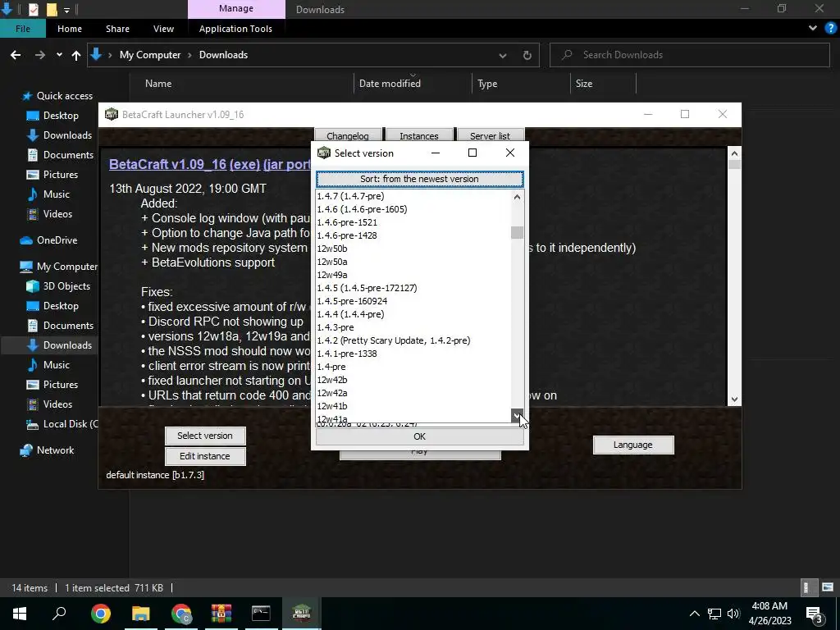Screen dimensions: 840x630
Task: Open Desktop under Quick access
Action: point(61,116)
